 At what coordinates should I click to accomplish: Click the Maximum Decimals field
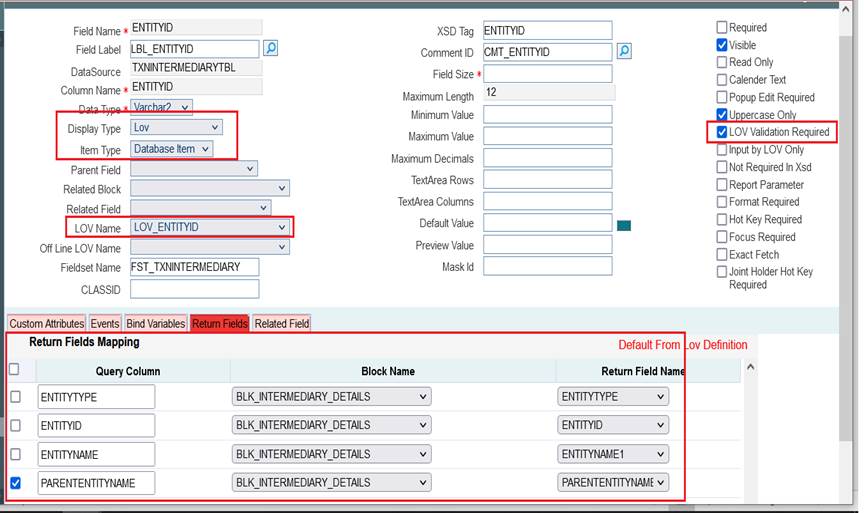pos(548,158)
